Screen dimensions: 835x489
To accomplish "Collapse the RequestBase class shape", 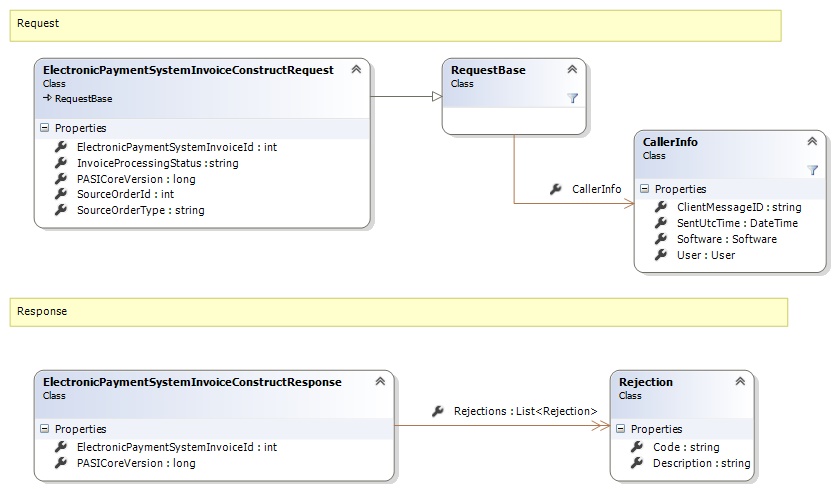I will (x=572, y=70).
